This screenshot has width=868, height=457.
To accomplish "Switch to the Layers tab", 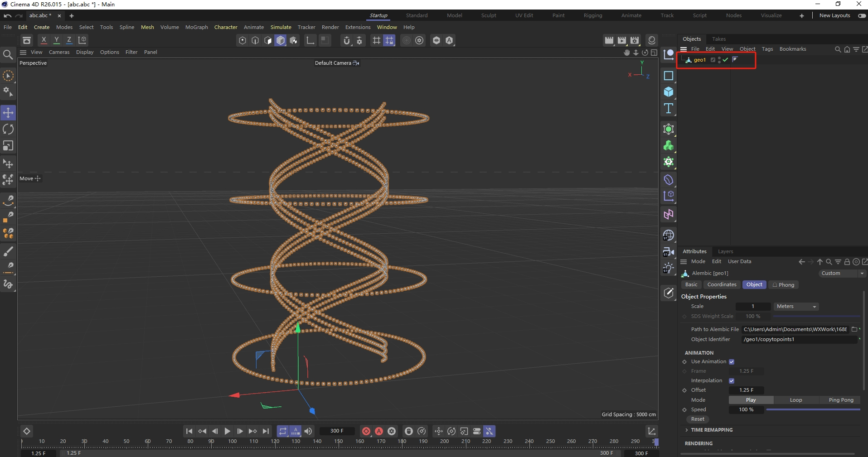I will [725, 251].
